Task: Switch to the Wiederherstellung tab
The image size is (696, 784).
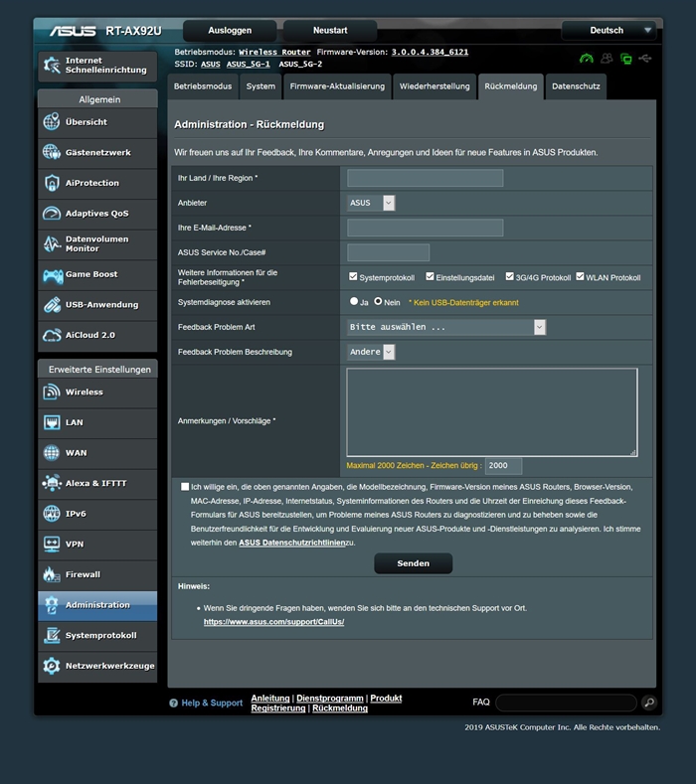Action: 435,86
